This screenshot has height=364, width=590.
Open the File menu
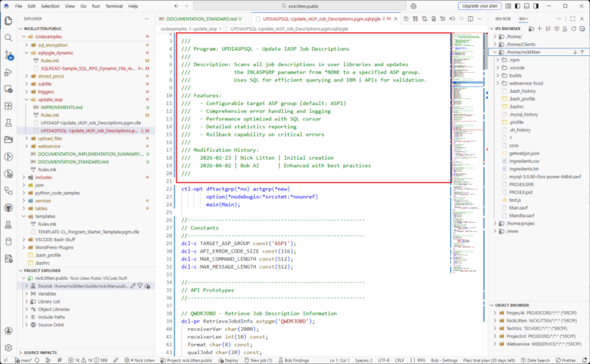point(18,6)
